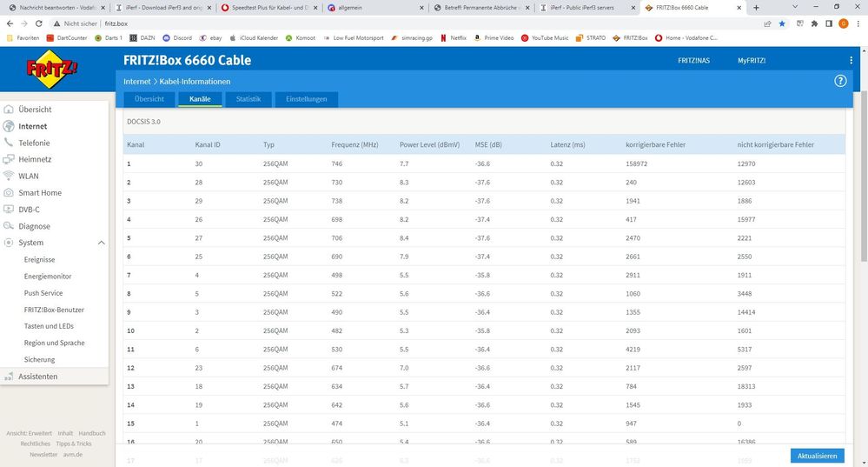
Task: Open the avm.de footer link
Action: pyautogui.click(x=72, y=454)
